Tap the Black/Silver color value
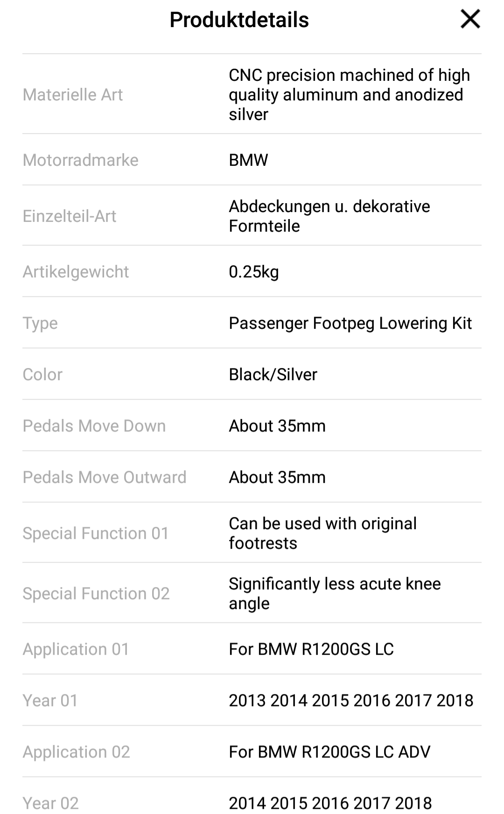 [x=273, y=375]
